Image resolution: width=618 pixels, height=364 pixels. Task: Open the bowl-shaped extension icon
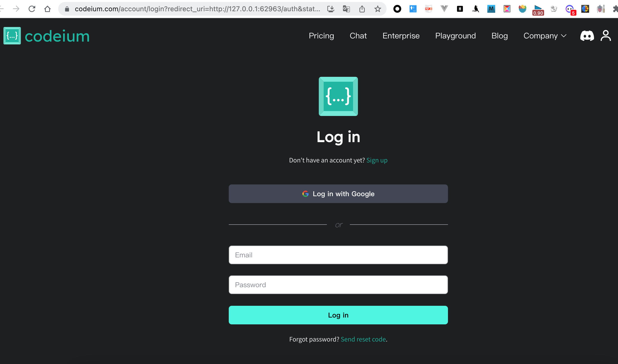point(523,9)
